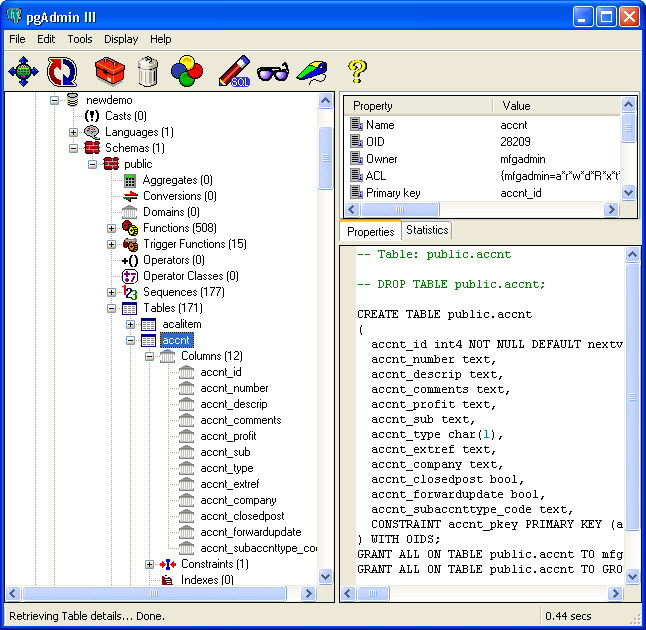Click the colored circles Properties icon
Image resolution: width=646 pixels, height=630 pixels.
coord(187,71)
